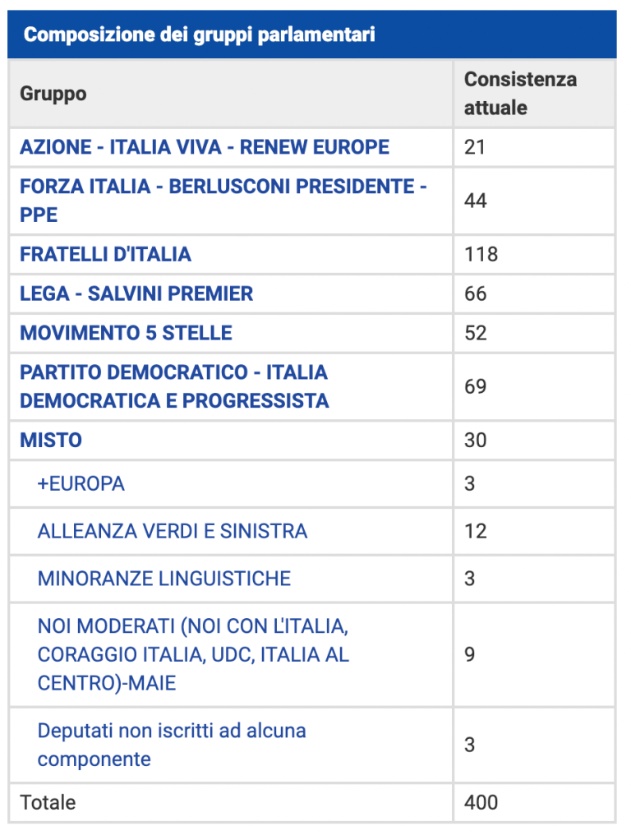Click Forza Italia - Berlusconi Presidente - PPE group

pos(223,187)
